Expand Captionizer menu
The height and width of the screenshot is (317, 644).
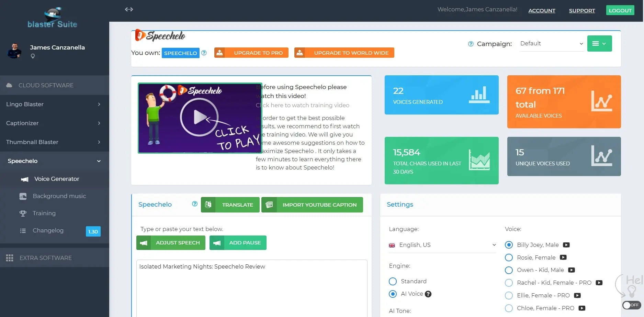tap(55, 123)
